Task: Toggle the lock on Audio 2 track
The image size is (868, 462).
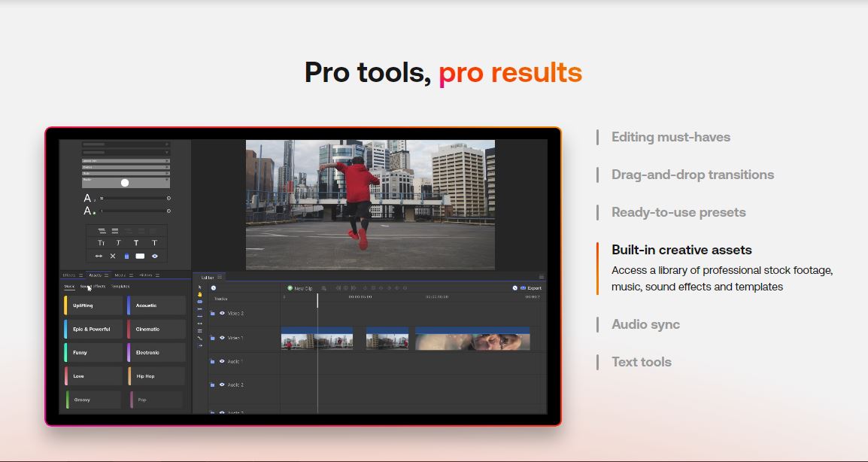Action: click(x=213, y=384)
